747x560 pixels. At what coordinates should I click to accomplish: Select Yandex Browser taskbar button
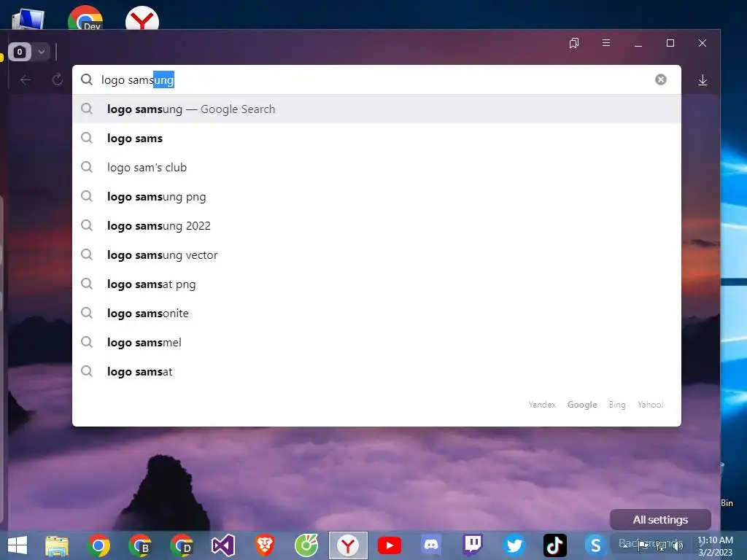pyautogui.click(x=348, y=545)
